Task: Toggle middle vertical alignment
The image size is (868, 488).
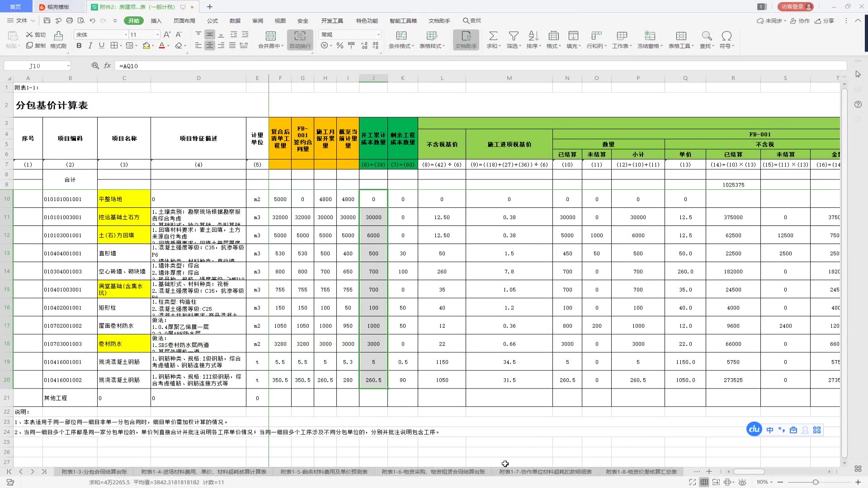Action: point(210,35)
